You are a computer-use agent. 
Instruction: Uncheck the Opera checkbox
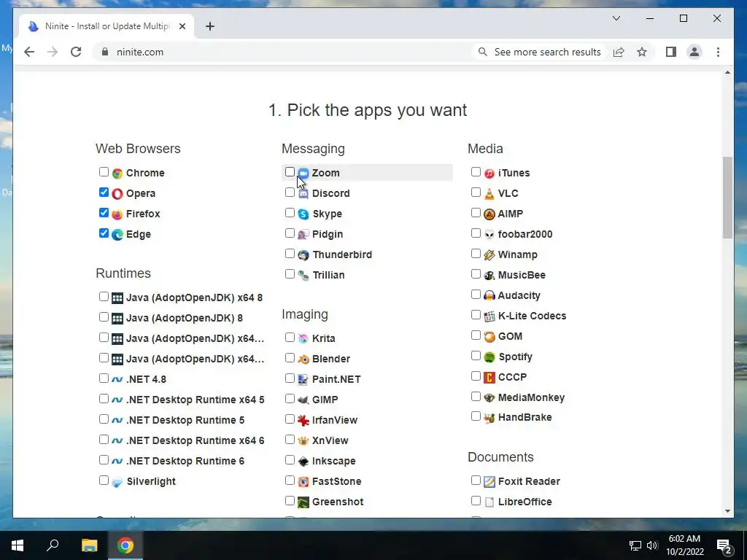[x=104, y=192]
